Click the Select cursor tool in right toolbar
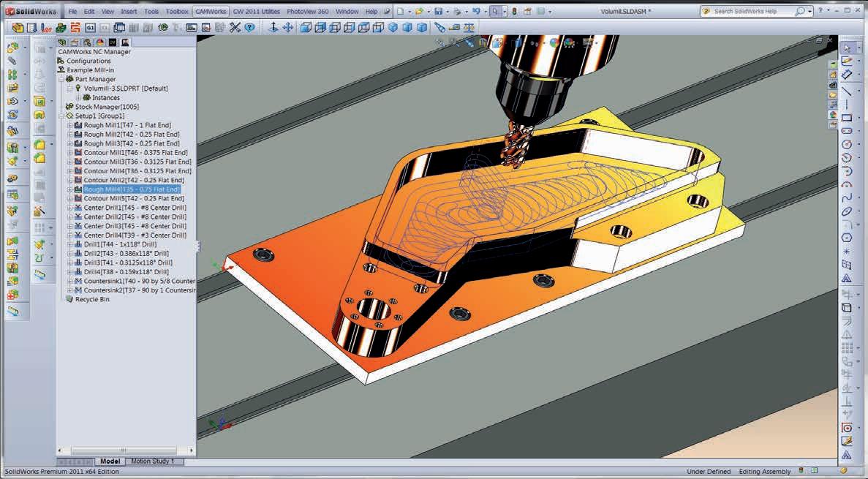The width and height of the screenshot is (868, 479). pos(846,48)
